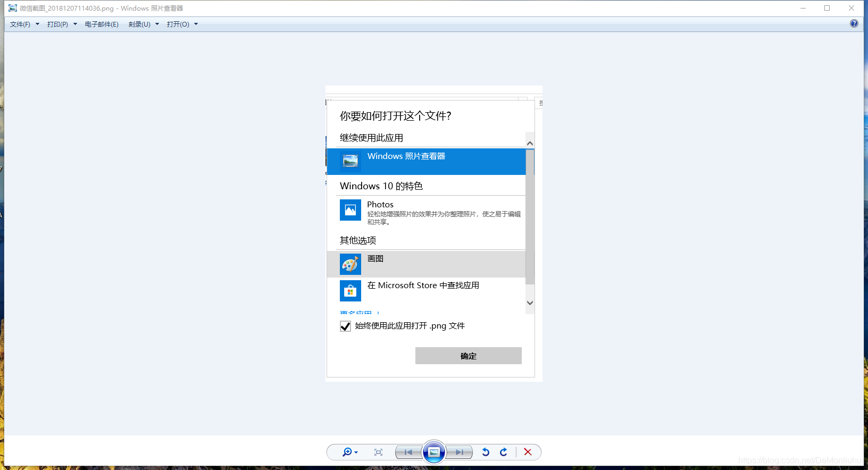Viewport: 868px width, 470px height.
Task: Click the 确定 button in the dialog
Action: pos(468,356)
